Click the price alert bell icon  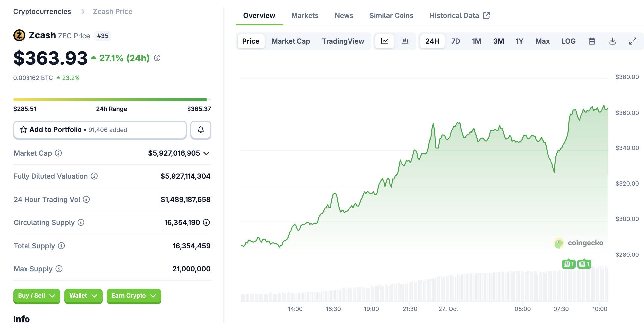(201, 130)
